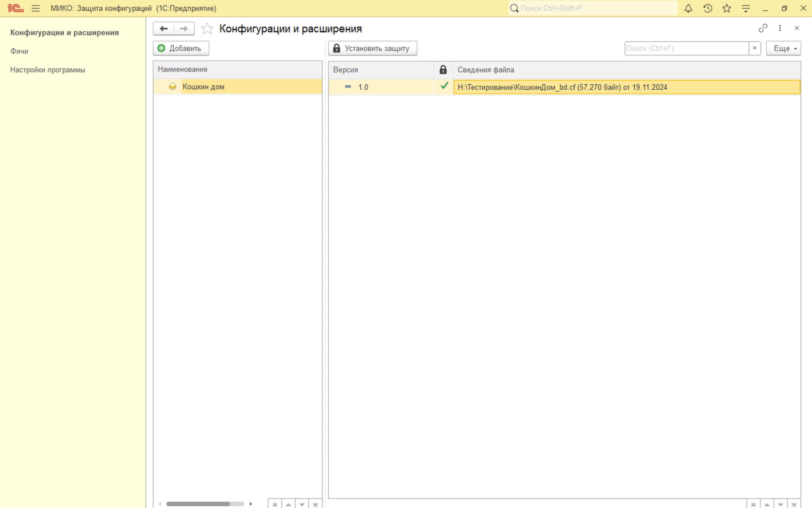Open Настройки программы section
Screen dimensions: 812x508
point(48,70)
